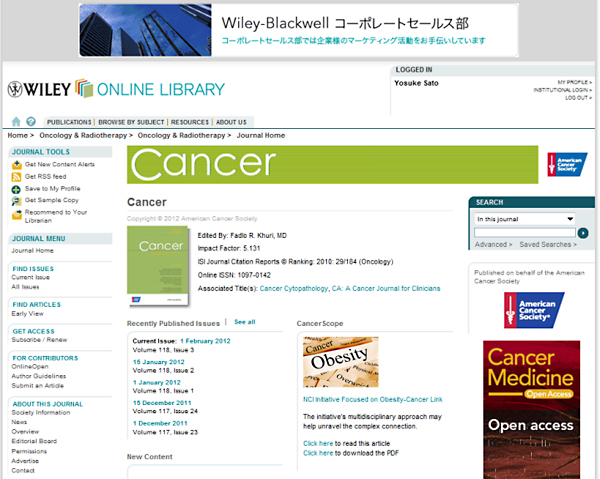Click the Log Out link
Screen dimensions: 600x479
point(576,98)
